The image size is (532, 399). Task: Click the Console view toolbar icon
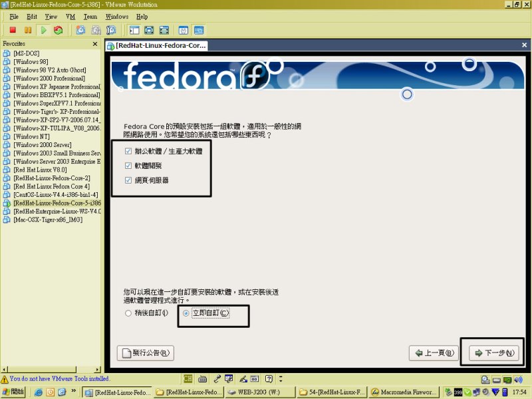coord(199,30)
